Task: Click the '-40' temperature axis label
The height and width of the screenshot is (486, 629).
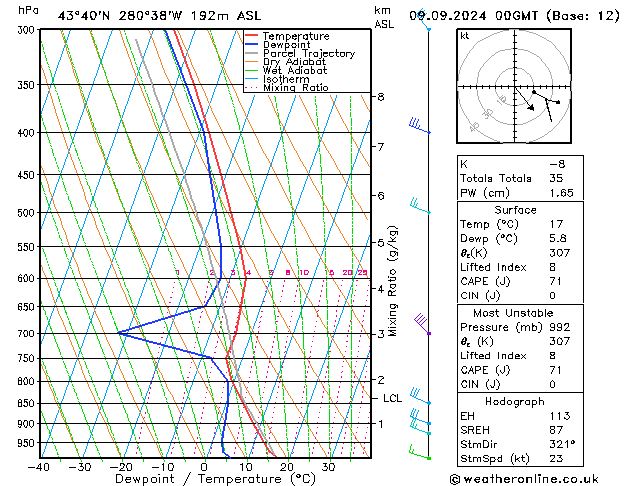Action: click(39, 467)
